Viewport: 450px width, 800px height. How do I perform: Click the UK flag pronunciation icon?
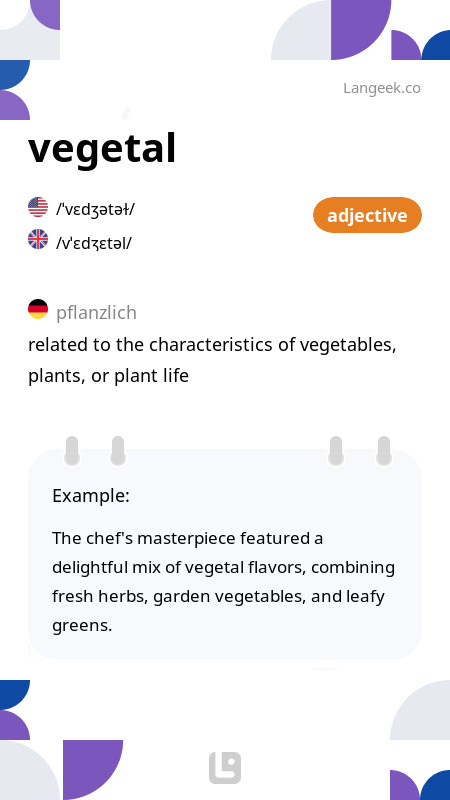[38, 239]
